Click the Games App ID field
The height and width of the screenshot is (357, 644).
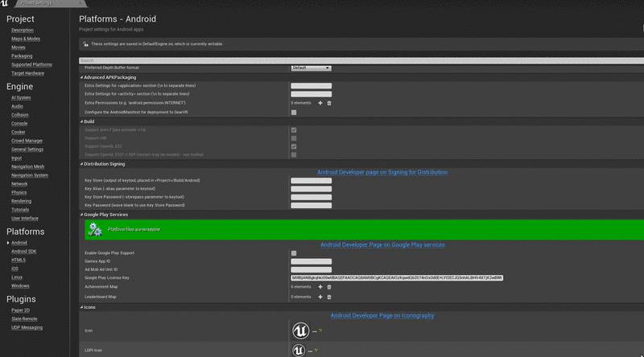coord(311,261)
